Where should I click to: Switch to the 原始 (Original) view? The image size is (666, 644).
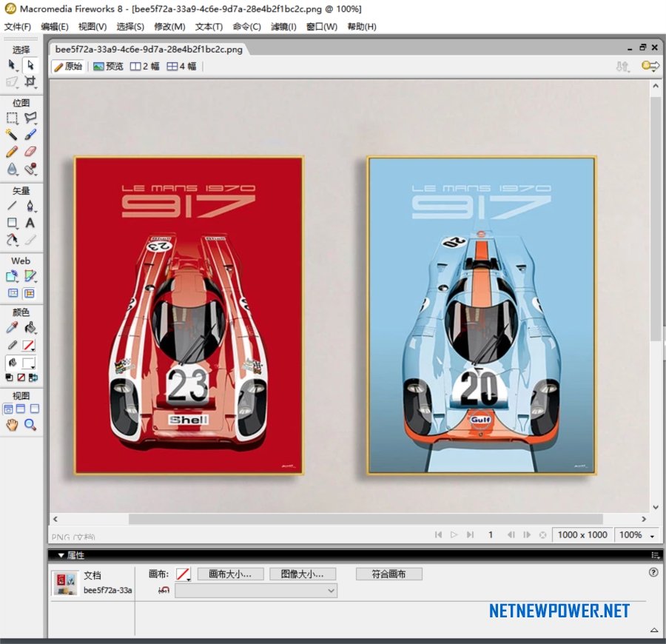[68, 67]
